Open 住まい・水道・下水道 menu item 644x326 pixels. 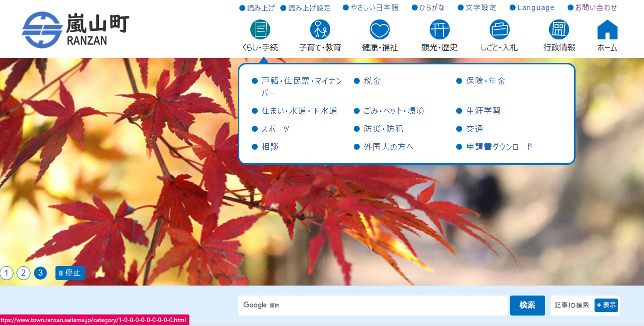pos(299,111)
